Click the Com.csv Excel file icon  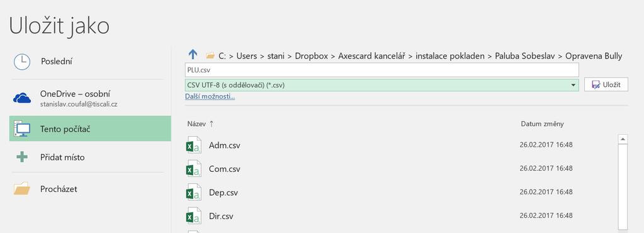[193, 169]
